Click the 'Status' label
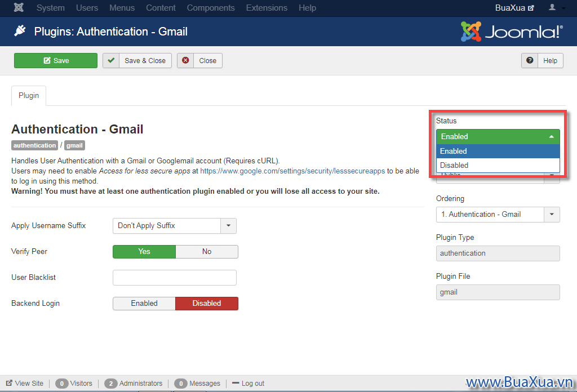Image resolution: width=577 pixels, height=392 pixels. pyautogui.click(x=446, y=121)
